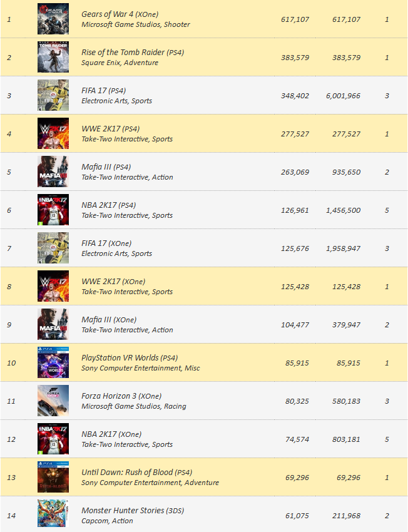The width and height of the screenshot is (408, 532).
Task: Follow the Rise of the Tomb Raider link
Action: point(123,52)
